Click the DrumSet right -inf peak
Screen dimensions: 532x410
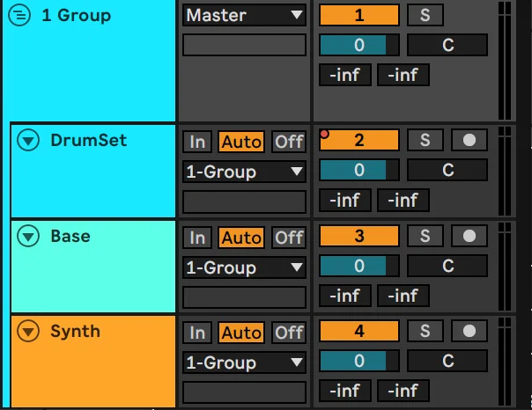click(403, 200)
